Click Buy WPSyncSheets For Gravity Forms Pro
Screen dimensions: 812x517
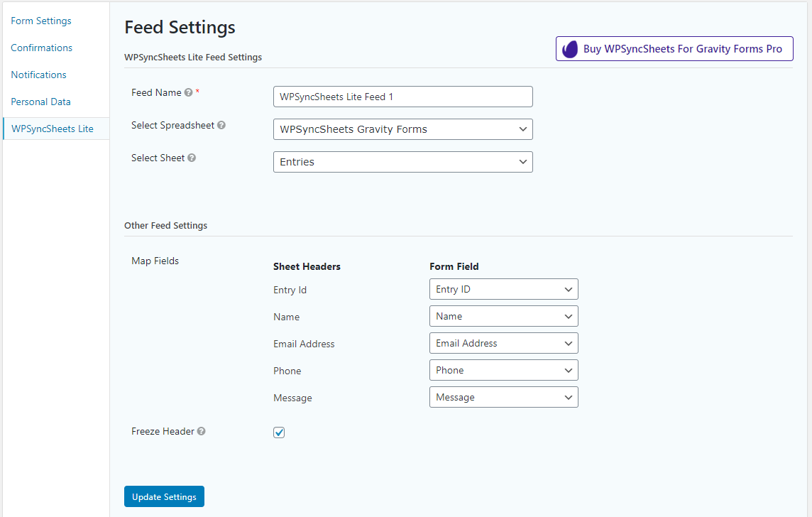(x=674, y=49)
